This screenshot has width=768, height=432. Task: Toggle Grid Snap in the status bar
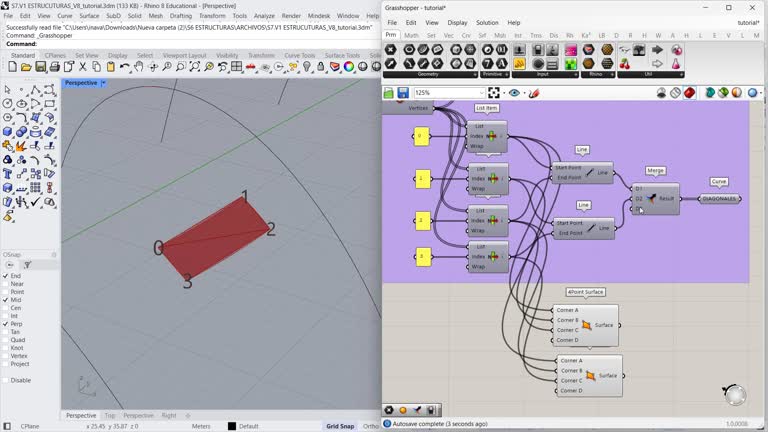[x=339, y=426]
